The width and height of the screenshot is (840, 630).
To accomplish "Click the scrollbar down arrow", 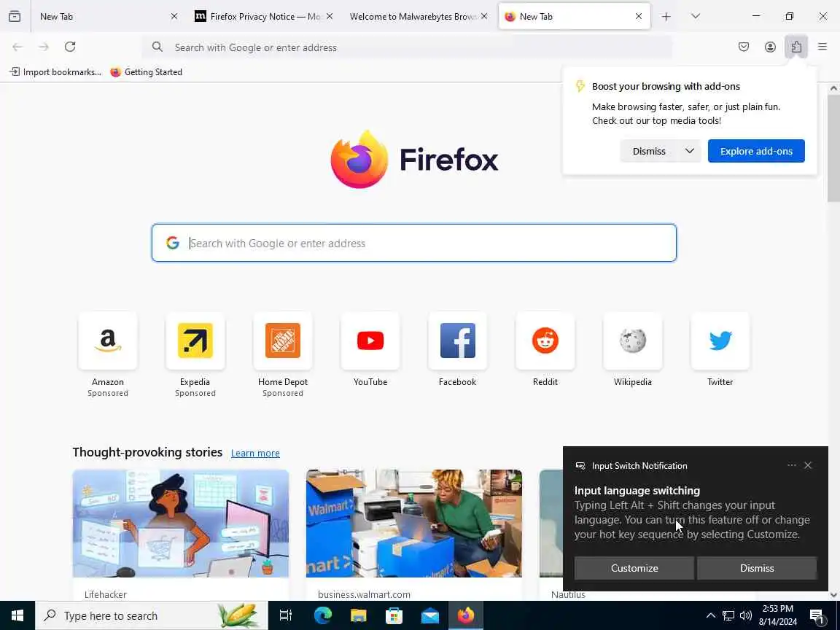I will coord(833,595).
